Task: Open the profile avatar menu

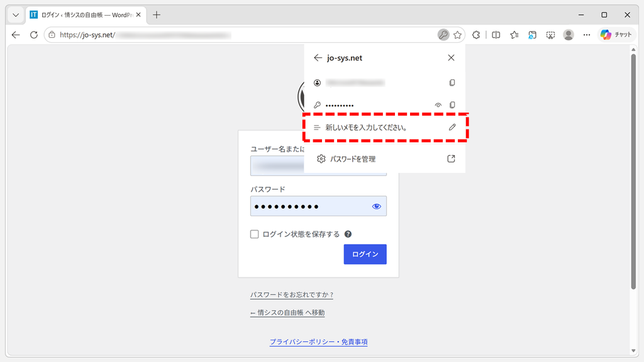Action: click(x=569, y=35)
